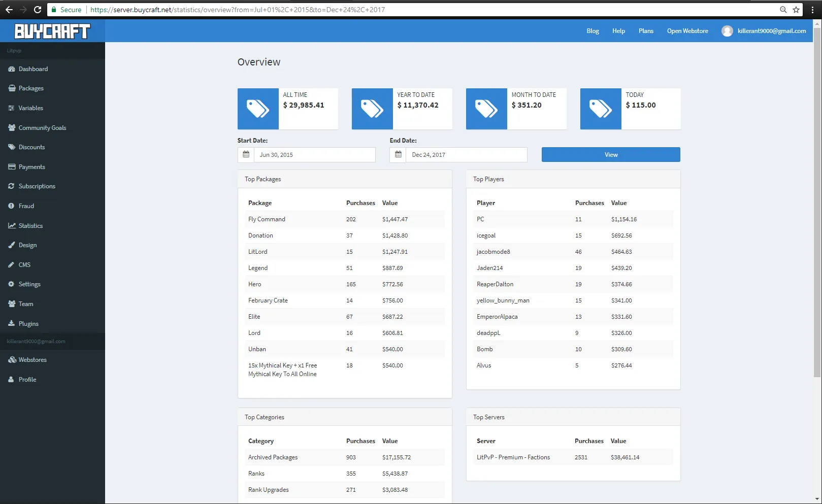Click the LitPvP - Premium - Factions server

[x=513, y=457]
